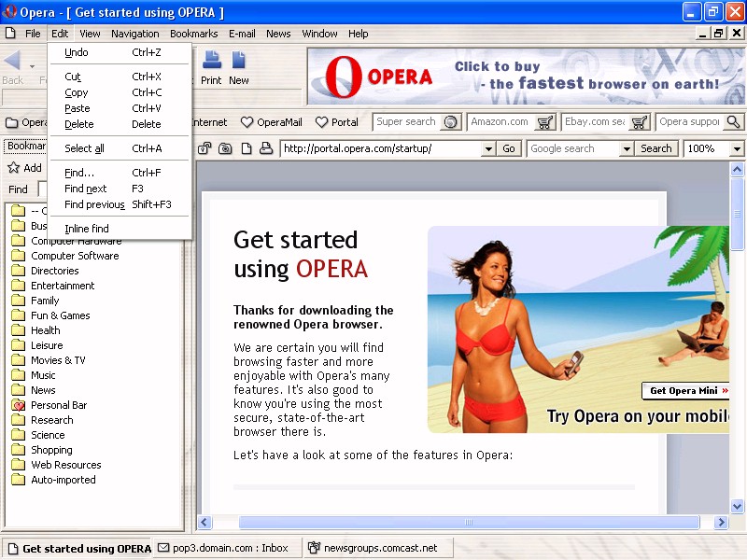
Task: Click the document icon left of File menu
Action: click(x=10, y=33)
